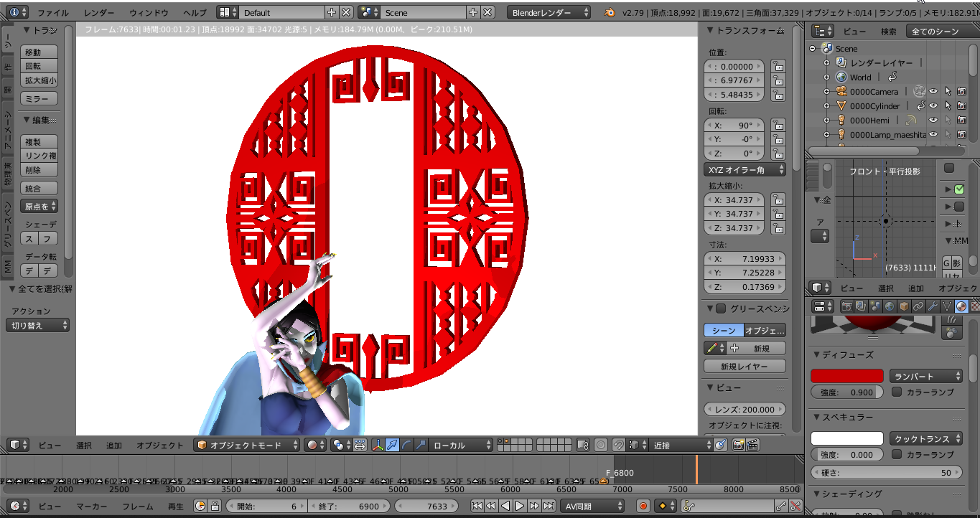
Task: Click the 削除 delete button
Action: pos(39,170)
